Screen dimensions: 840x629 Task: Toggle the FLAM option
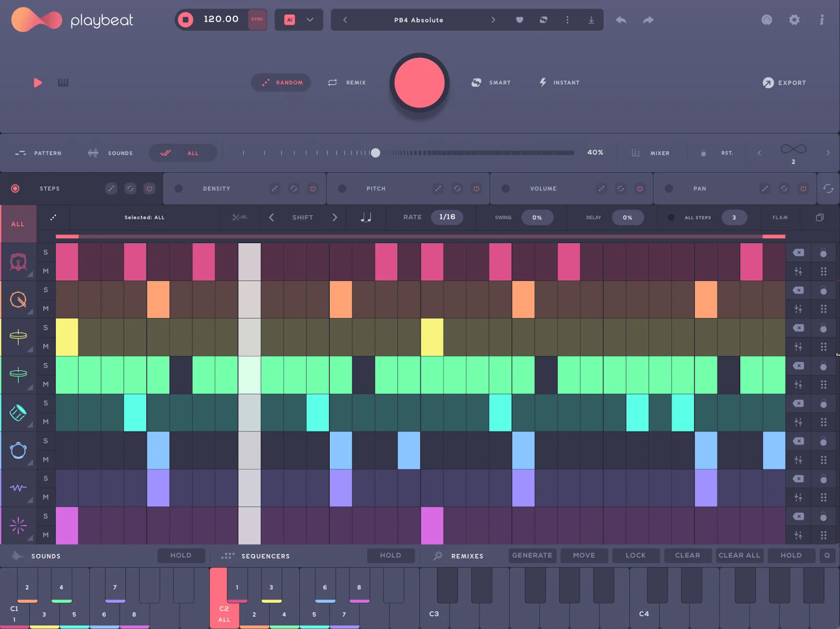click(780, 217)
